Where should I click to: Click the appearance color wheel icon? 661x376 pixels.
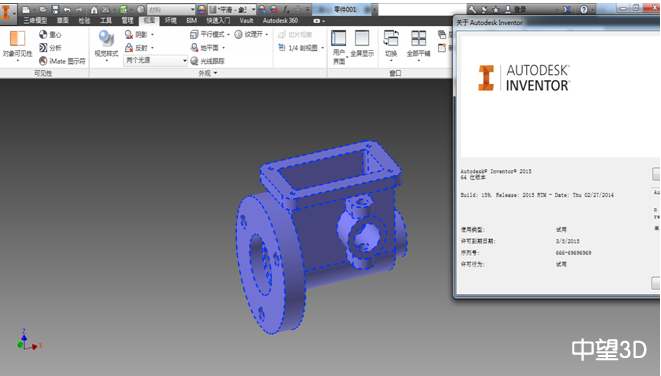point(202,9)
